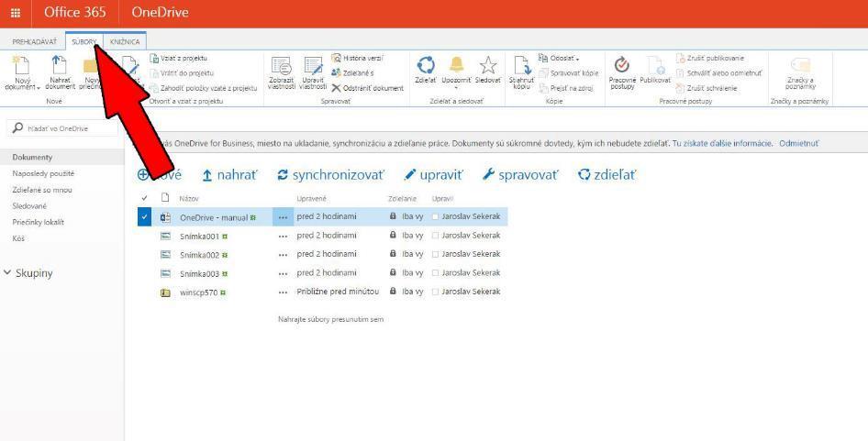Click the Hľadať vo OneDrive search field
Viewport: 868px width, 441px height.
pyautogui.click(x=62, y=128)
